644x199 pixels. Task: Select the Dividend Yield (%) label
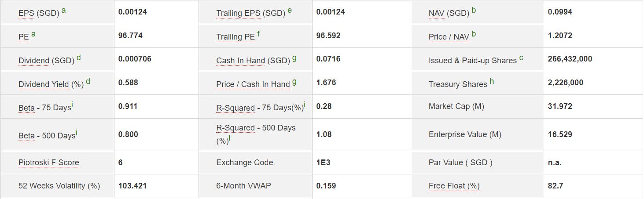tap(51, 84)
